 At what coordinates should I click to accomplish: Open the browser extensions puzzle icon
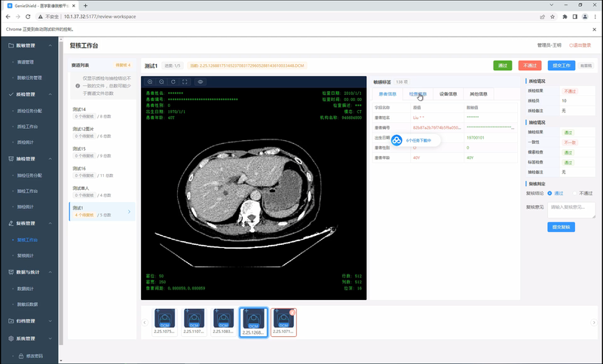click(565, 17)
